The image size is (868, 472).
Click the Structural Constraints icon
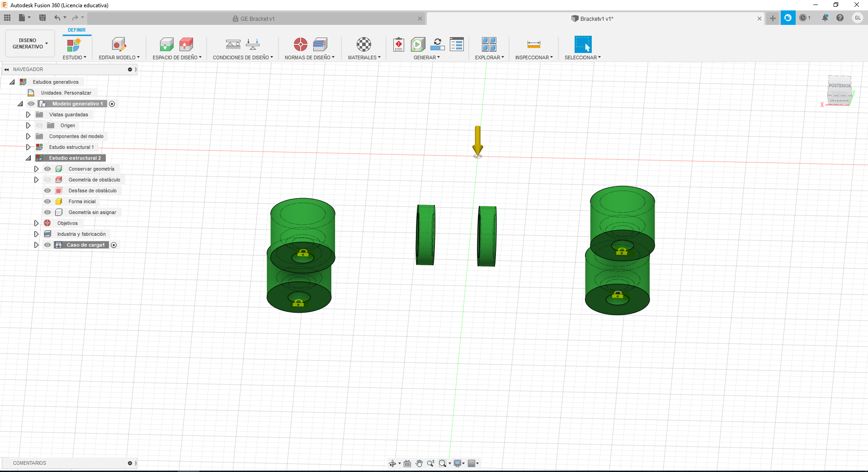[233, 44]
